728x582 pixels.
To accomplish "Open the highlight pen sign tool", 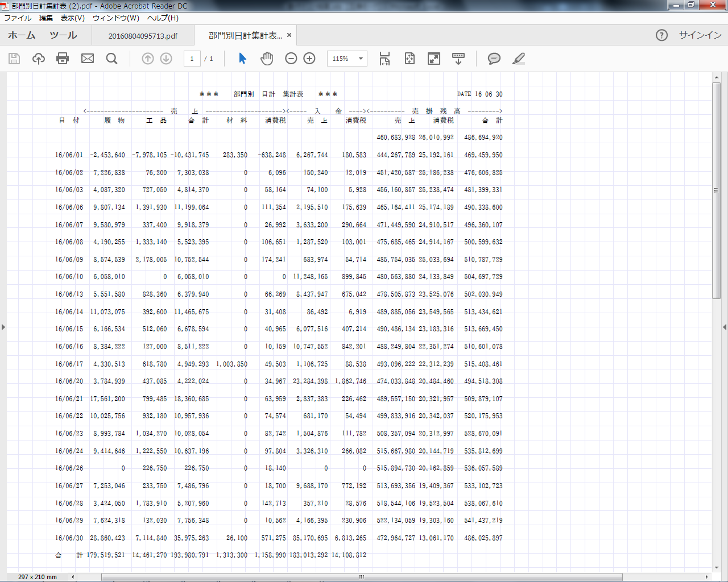I will pos(519,59).
